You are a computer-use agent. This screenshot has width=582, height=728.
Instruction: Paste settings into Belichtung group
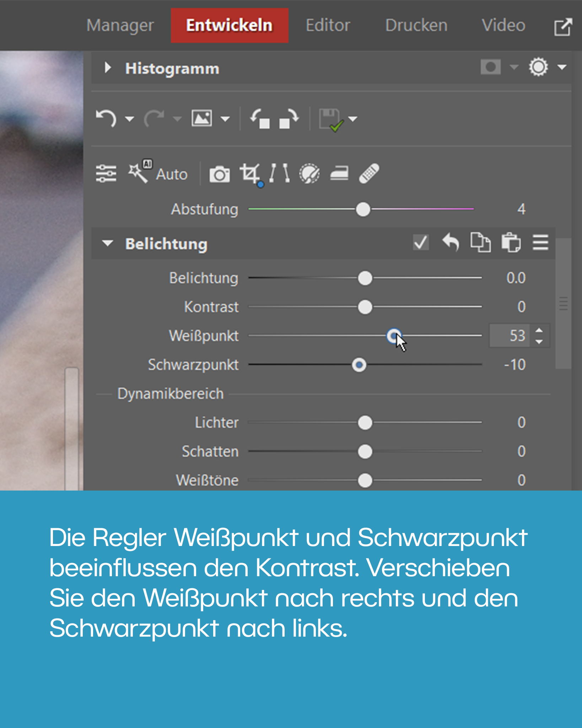(x=511, y=243)
